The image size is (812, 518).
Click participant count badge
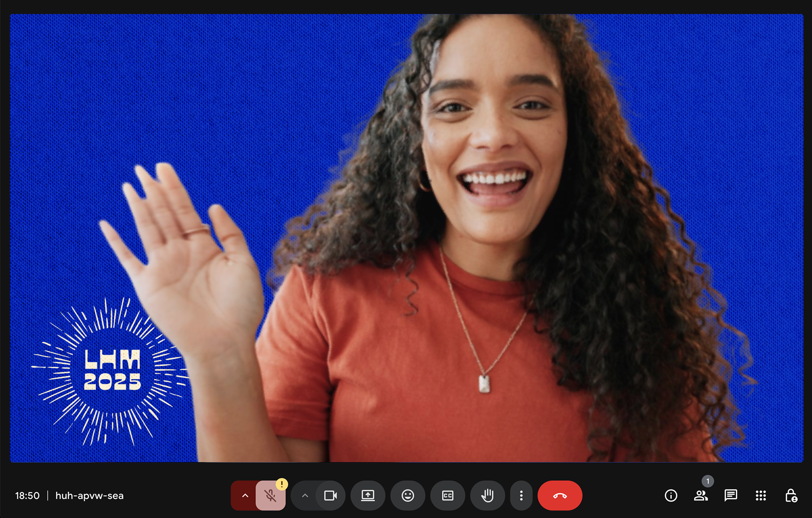tap(708, 481)
